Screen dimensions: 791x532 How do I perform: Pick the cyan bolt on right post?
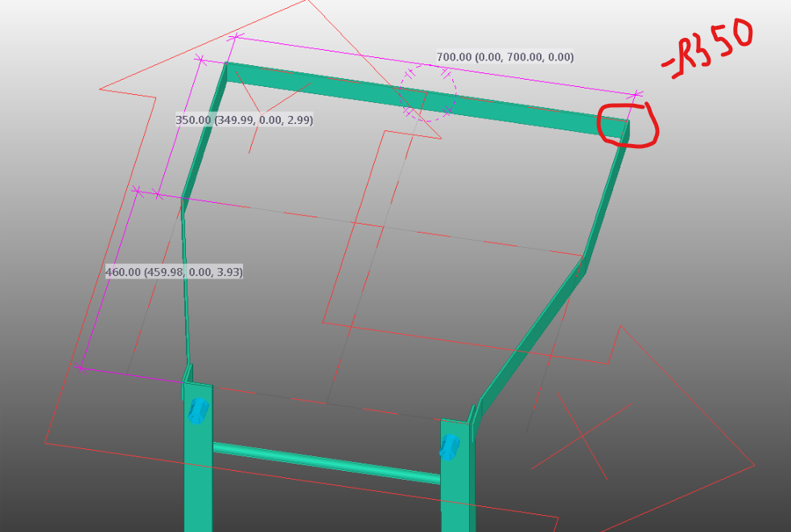pyautogui.click(x=449, y=447)
